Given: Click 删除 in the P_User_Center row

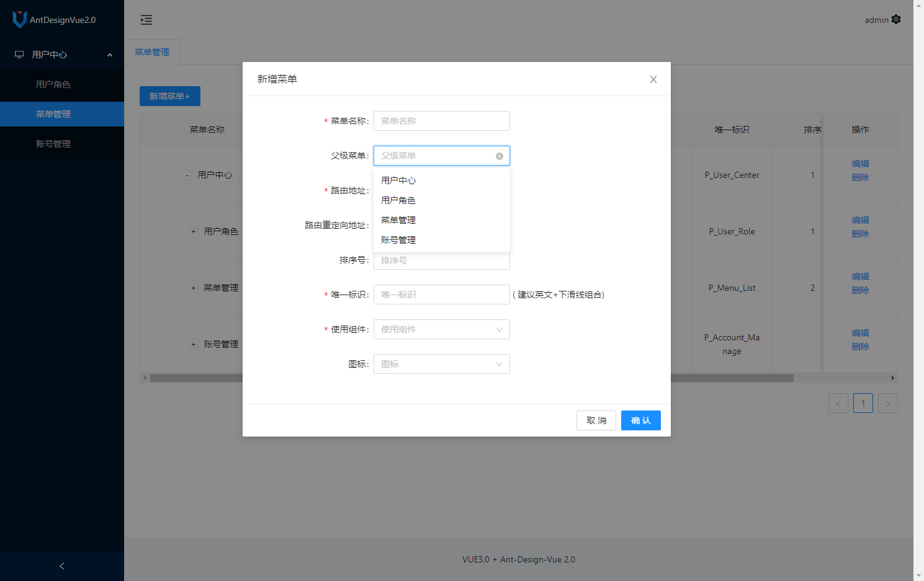Looking at the screenshot, I should click(860, 177).
